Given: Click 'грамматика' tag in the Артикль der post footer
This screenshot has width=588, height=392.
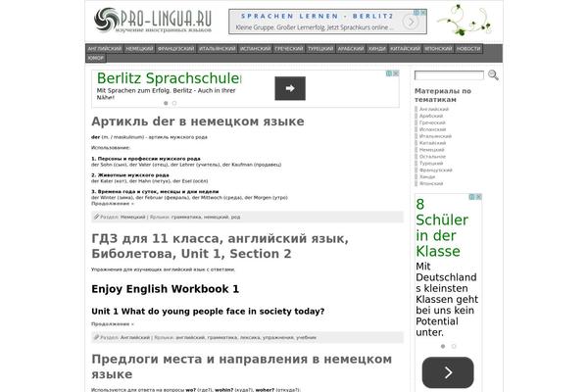Looking at the screenshot, I should 186,217.
